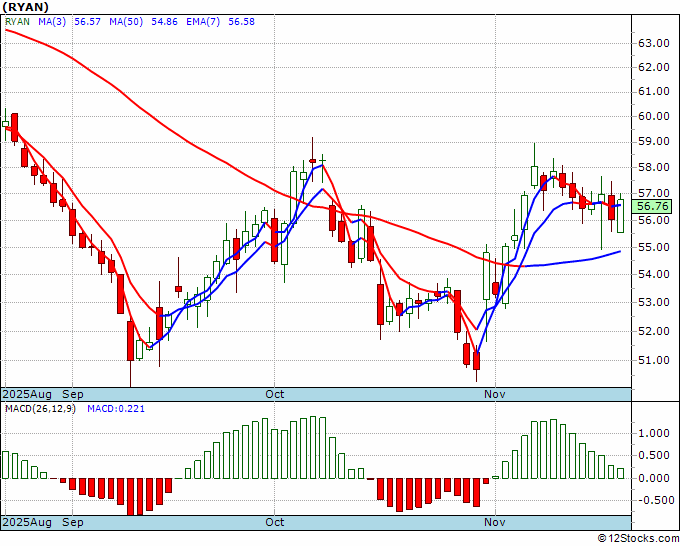Click the RYAN legend label
Screen dimensions: 680x546
click(x=17, y=22)
